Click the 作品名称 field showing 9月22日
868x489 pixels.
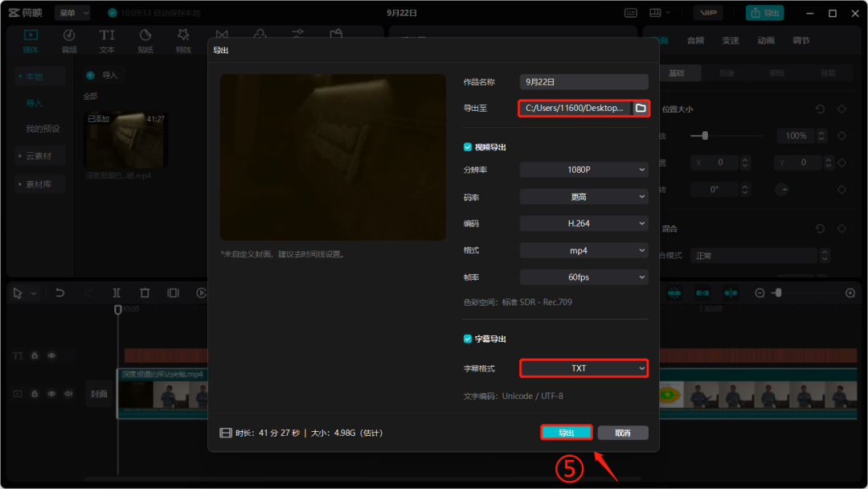[583, 82]
